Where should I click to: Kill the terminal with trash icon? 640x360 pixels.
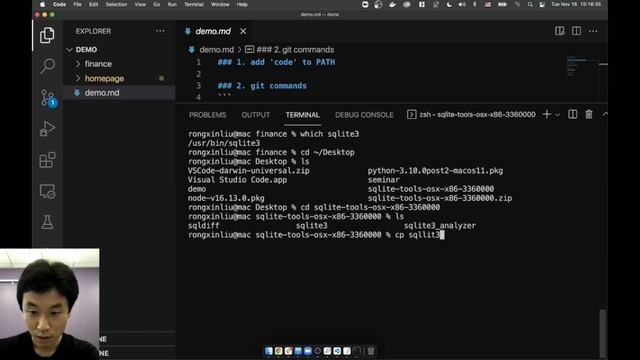(x=589, y=115)
